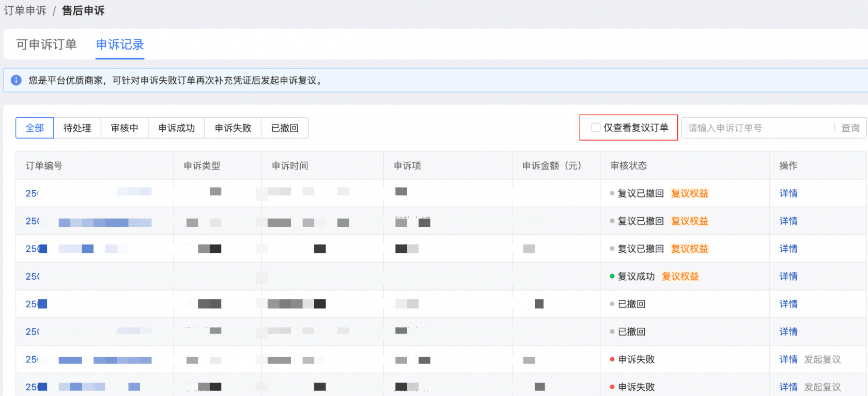Click the blue info icon in the notice banner
The height and width of the screenshot is (396, 868).
tap(16, 80)
